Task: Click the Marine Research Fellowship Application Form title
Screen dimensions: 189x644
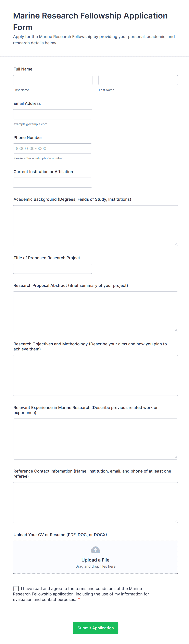Action: [90, 21]
